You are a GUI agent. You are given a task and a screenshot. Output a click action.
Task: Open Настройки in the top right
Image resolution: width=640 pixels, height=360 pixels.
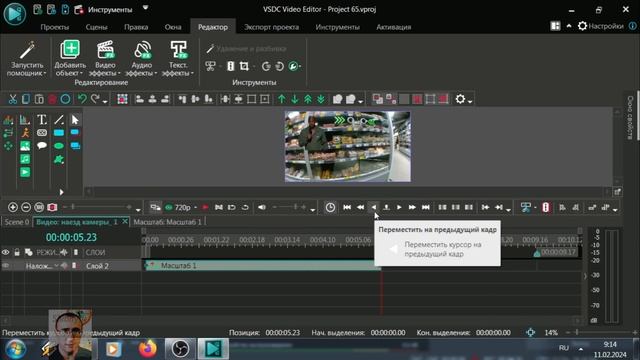[601, 26]
